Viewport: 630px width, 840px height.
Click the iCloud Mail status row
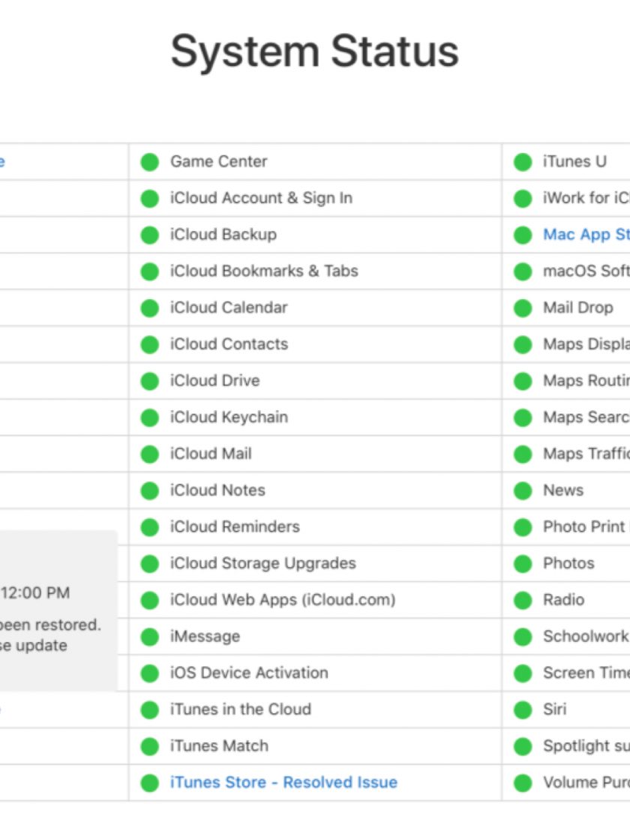211,454
